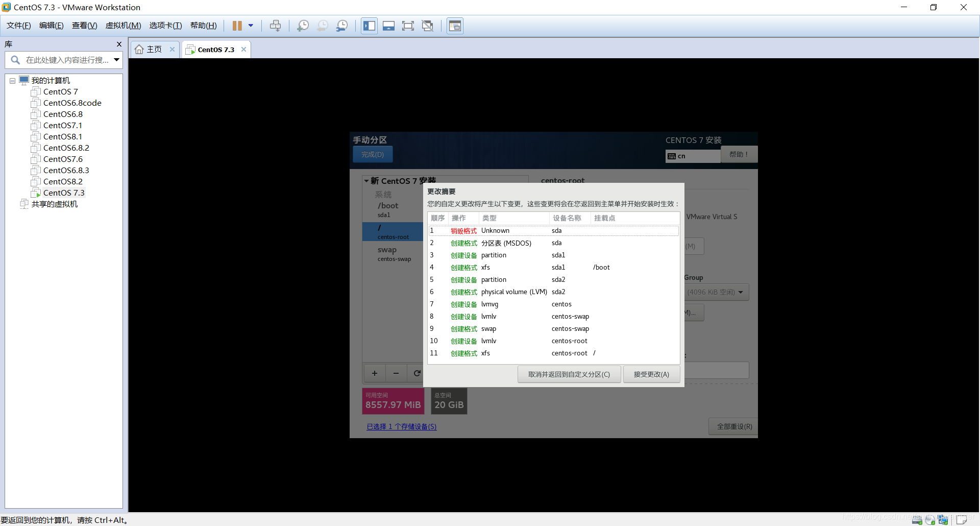Close the CentOS 7.3 tab
Image resolution: width=980 pixels, height=526 pixels.
click(243, 50)
